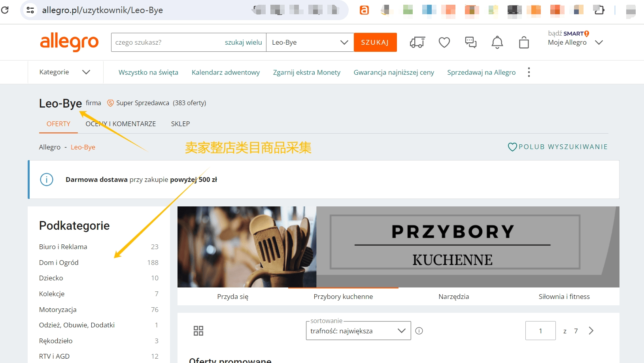The width and height of the screenshot is (644, 363).
Task: Open notifications bell icon
Action: 497,42
